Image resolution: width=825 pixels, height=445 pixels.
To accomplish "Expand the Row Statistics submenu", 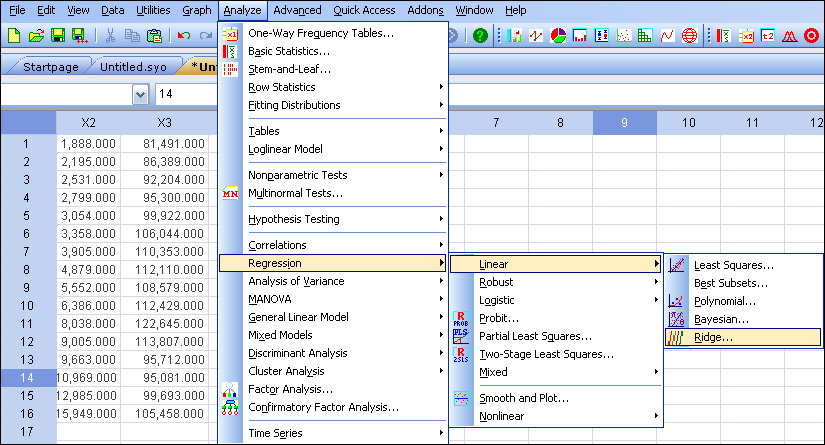I will tap(333, 87).
